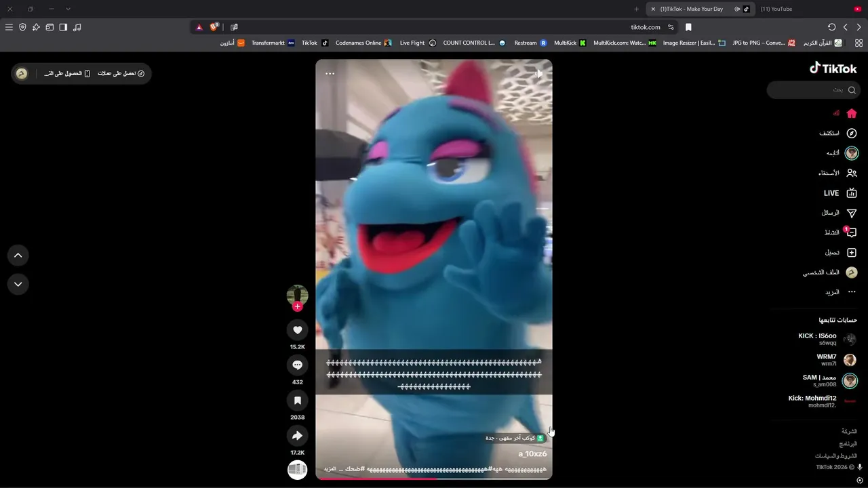868x488 pixels.
Task: Open the الشركة footer link
Action: tap(849, 431)
